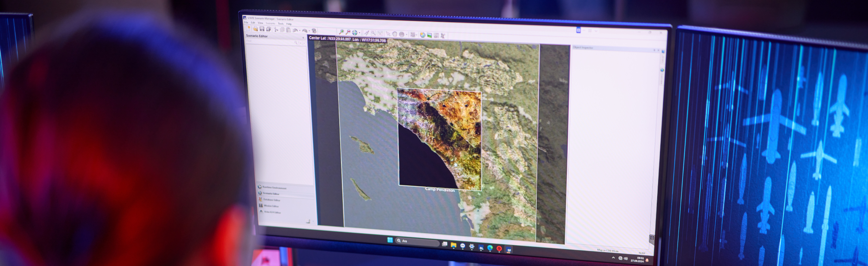The width and height of the screenshot is (868, 266).
Task: Click the gray circle shape tool
Action: [402, 34]
